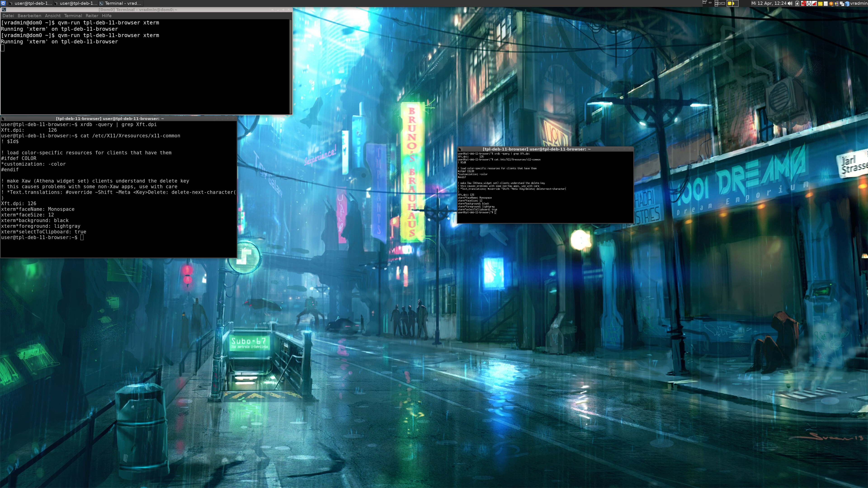Click the yellow envelope tray icon
Image resolution: width=868 pixels, height=488 pixels.
tap(820, 3)
